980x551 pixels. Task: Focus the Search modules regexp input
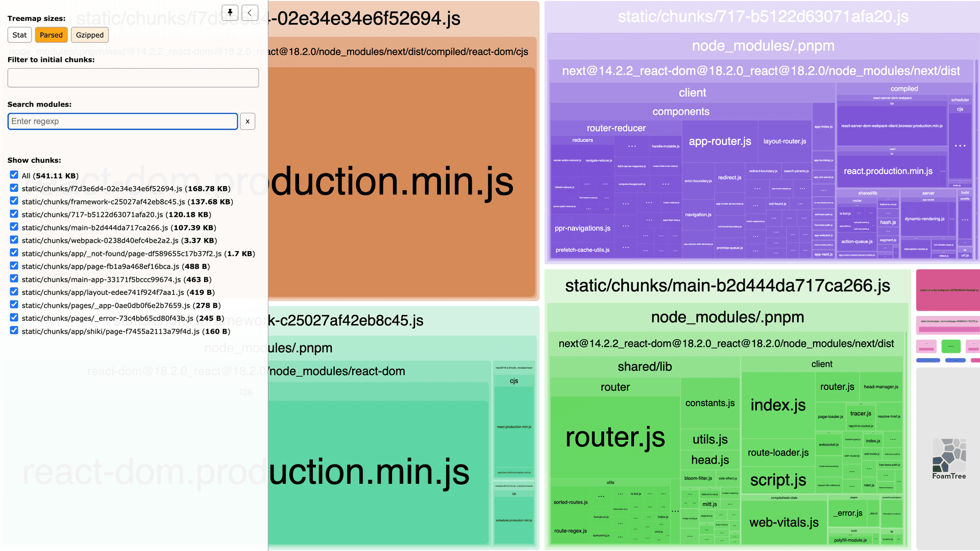click(122, 121)
